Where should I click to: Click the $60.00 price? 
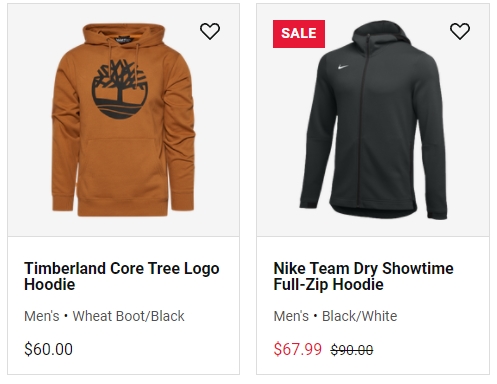pos(48,349)
